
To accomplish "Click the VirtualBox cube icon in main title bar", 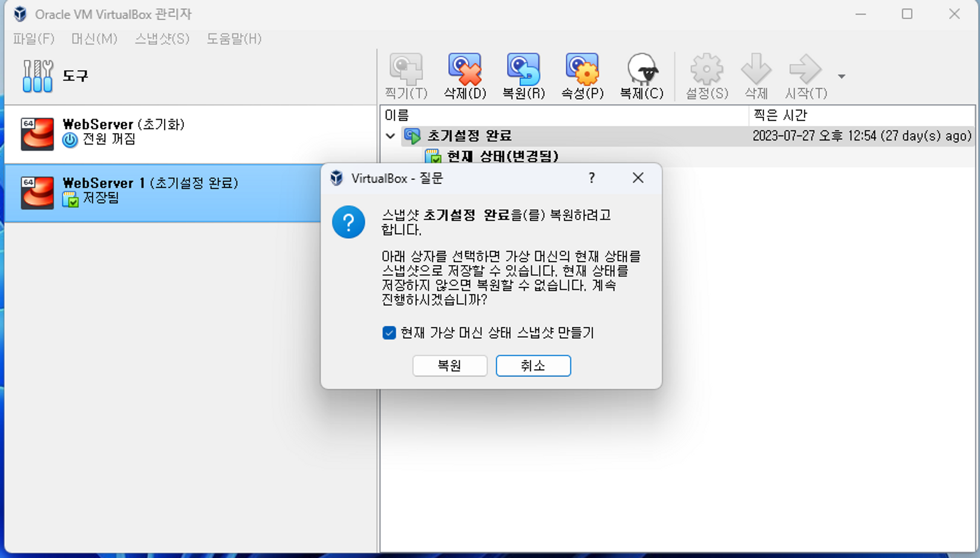I will pos(20,14).
